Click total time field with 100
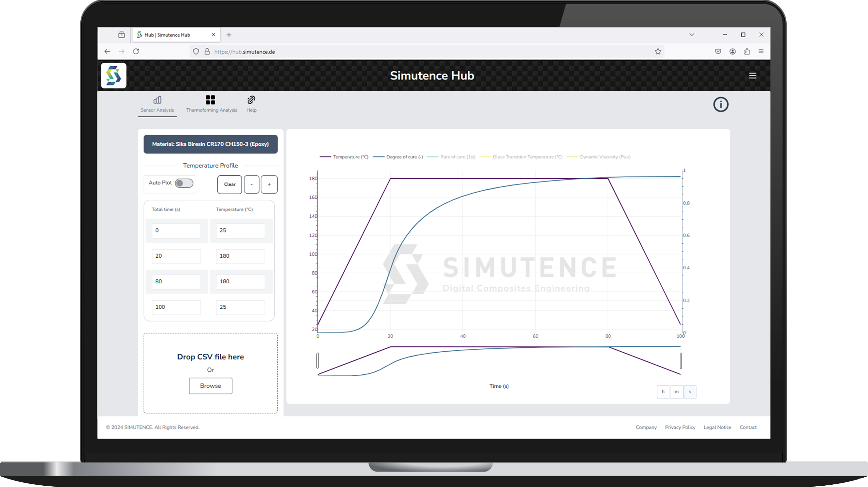 pos(176,308)
